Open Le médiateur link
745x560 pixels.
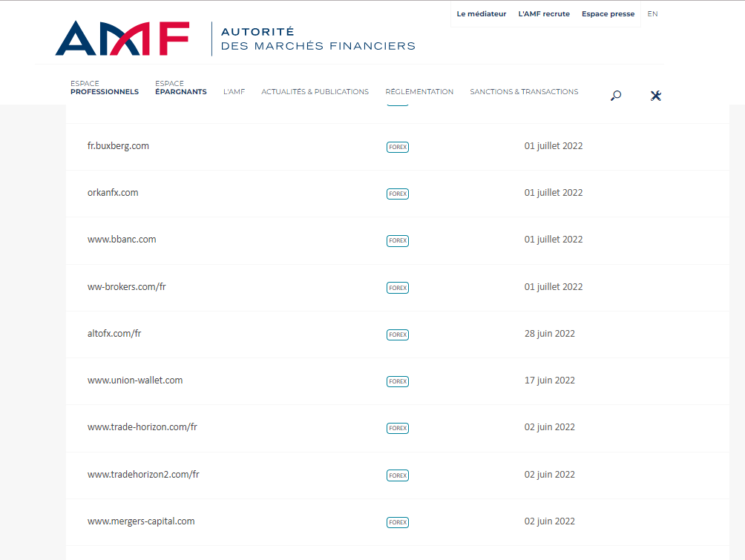coord(481,14)
